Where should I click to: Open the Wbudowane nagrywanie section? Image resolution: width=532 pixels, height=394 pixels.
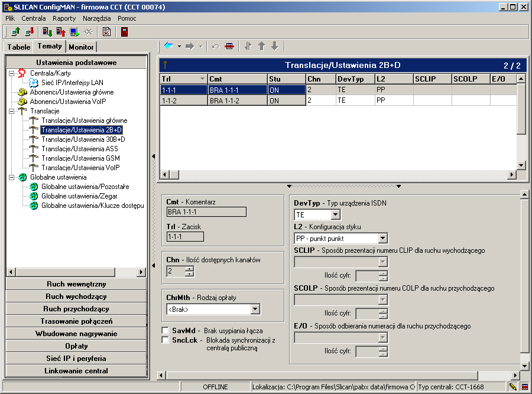76,333
